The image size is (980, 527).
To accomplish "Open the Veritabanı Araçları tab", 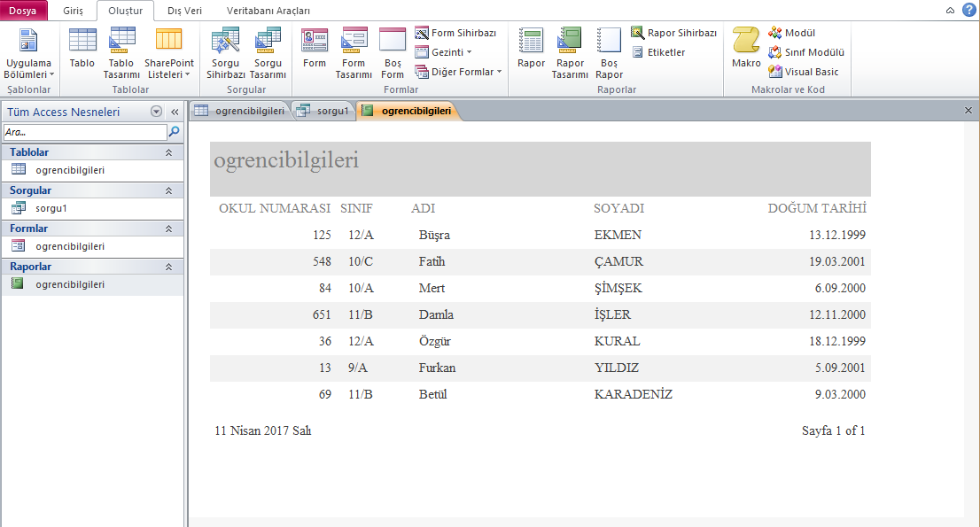I will pos(268,11).
